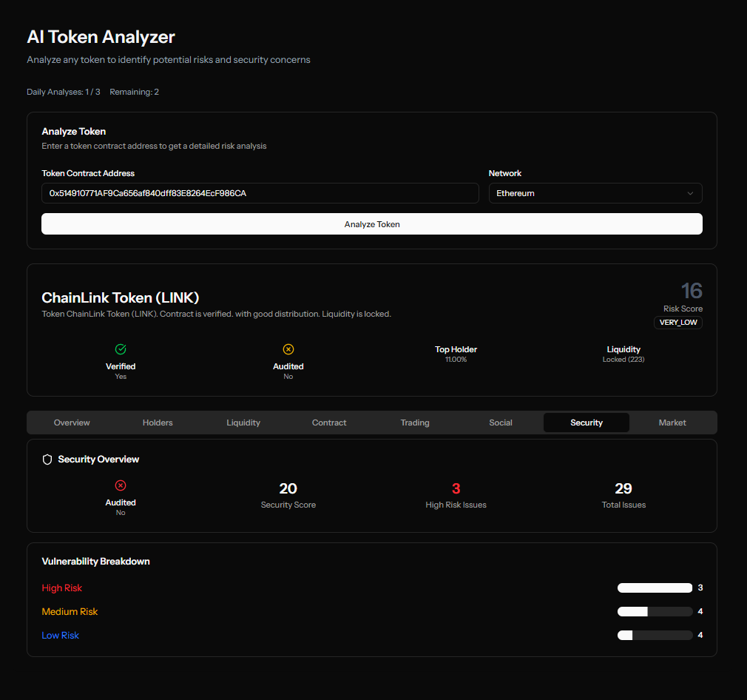Screen dimensions: 747x700
Task: Click the Low Risk label
Action: [x=61, y=636]
